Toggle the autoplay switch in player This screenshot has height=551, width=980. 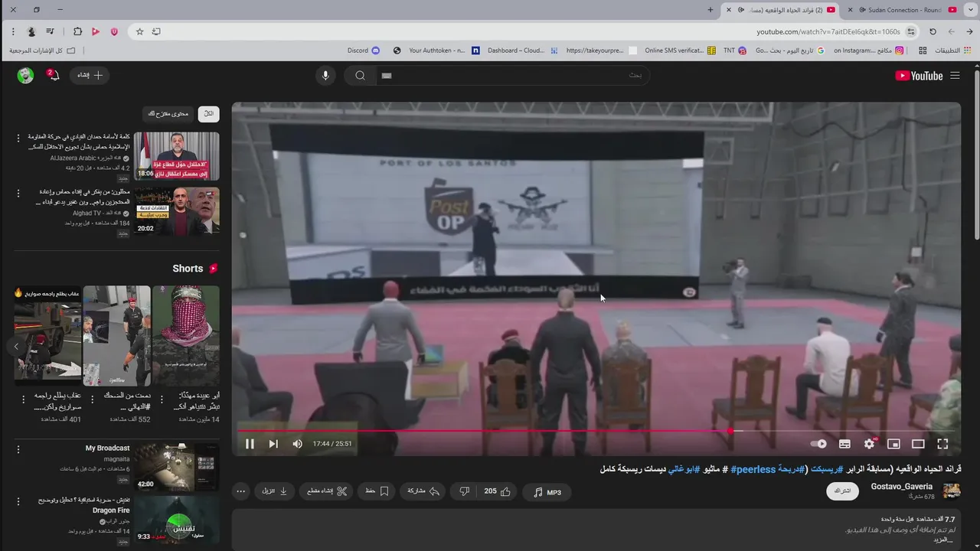tap(818, 444)
